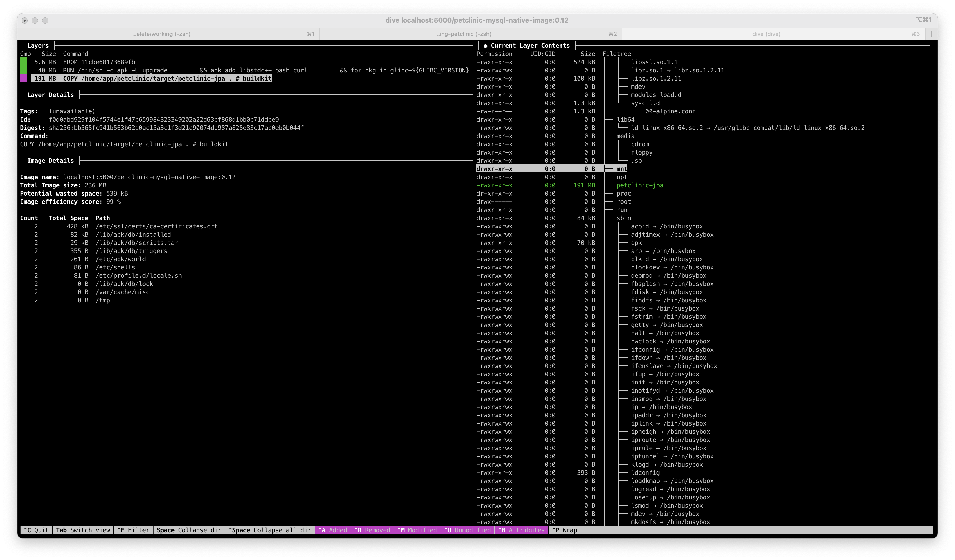
Task: Select the apk file in sbin
Action: [x=636, y=243]
